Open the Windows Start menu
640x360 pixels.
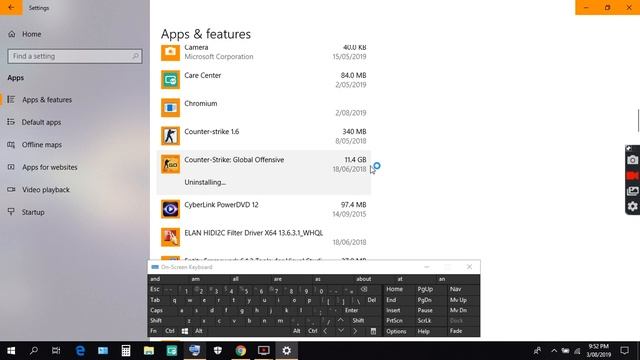click(11, 350)
